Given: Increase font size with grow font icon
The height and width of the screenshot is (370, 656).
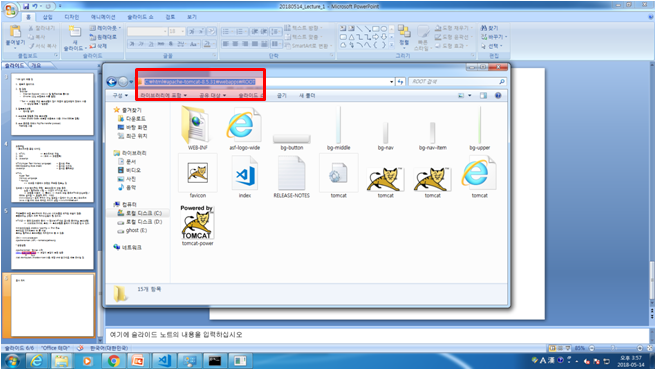Looking at the screenshot, I should coord(192,31).
